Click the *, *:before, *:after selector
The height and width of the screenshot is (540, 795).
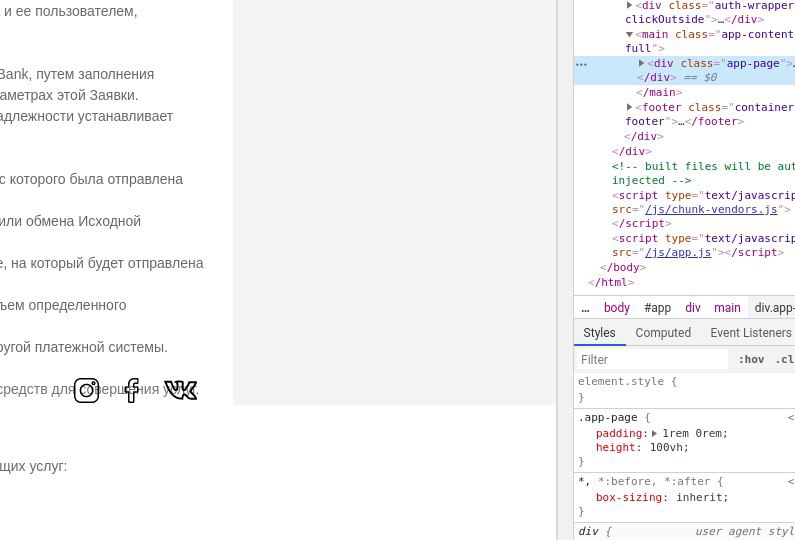point(646,481)
